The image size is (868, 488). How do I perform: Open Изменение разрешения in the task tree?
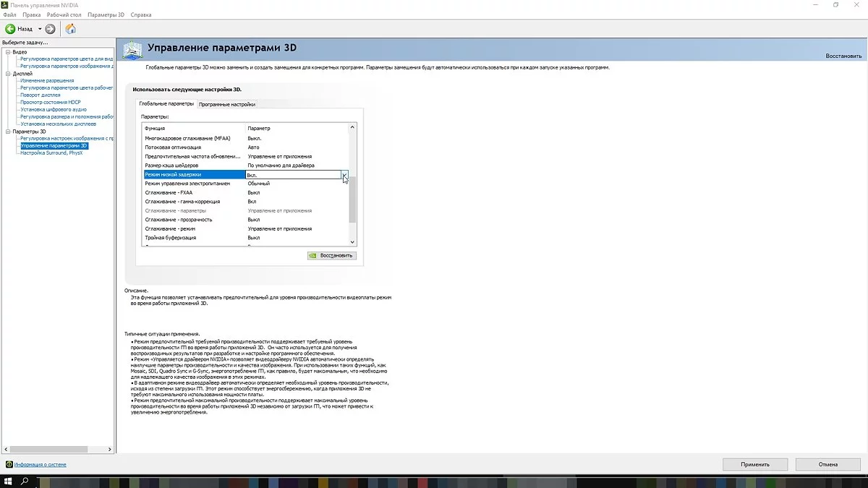(47, 81)
